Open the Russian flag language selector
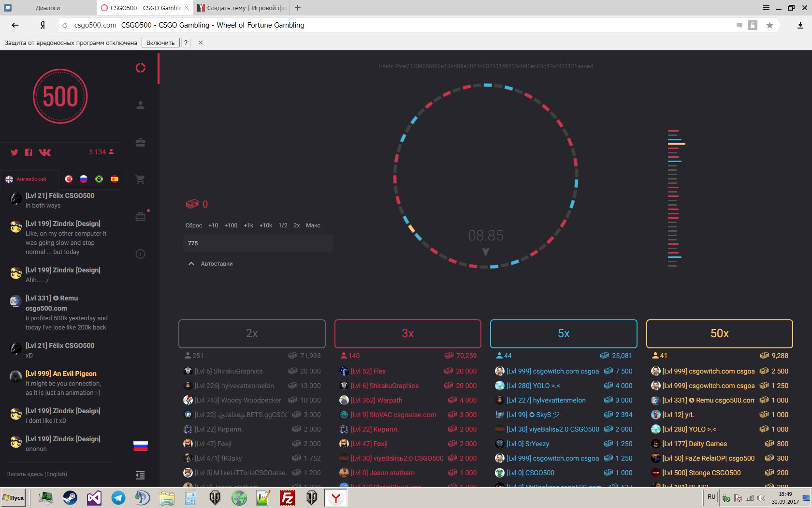 tap(140, 446)
